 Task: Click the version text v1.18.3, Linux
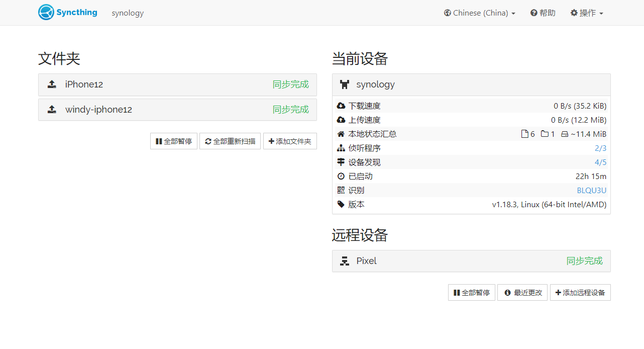pyautogui.click(x=549, y=204)
